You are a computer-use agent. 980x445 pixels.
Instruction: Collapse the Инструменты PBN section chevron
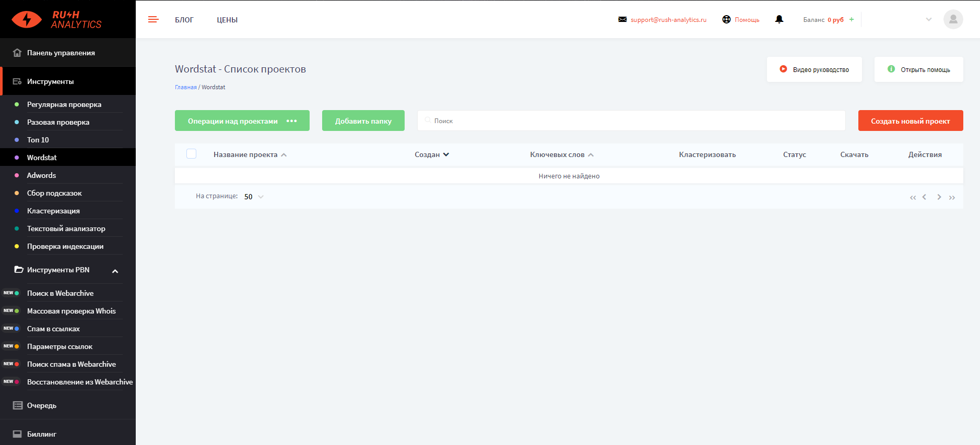click(x=115, y=271)
